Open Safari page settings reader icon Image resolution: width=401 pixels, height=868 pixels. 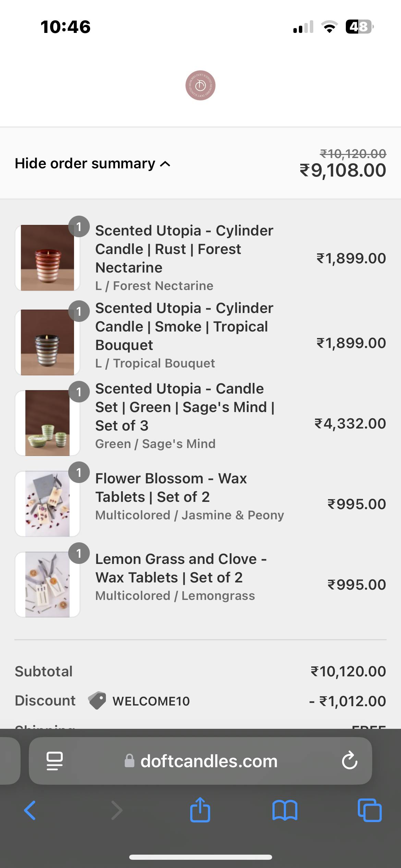54,761
